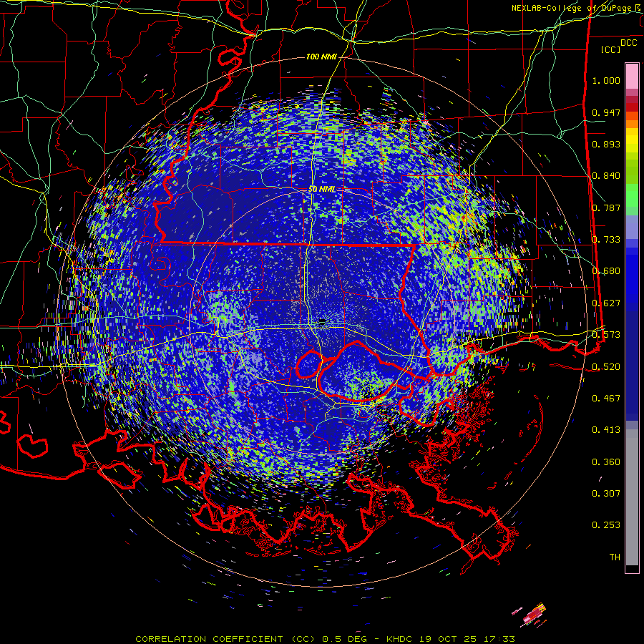Click the 0.467 color scale value

point(606,399)
